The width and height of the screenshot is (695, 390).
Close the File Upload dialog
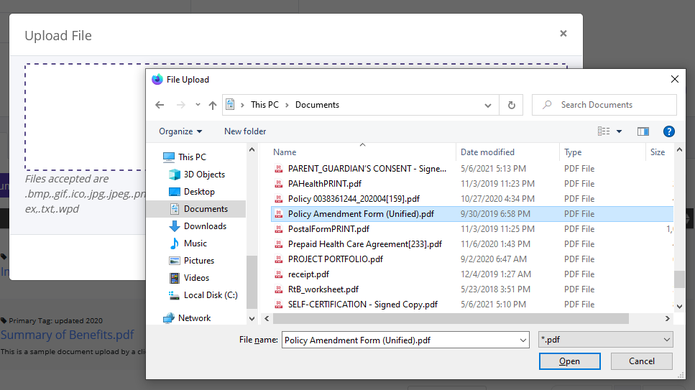click(674, 79)
